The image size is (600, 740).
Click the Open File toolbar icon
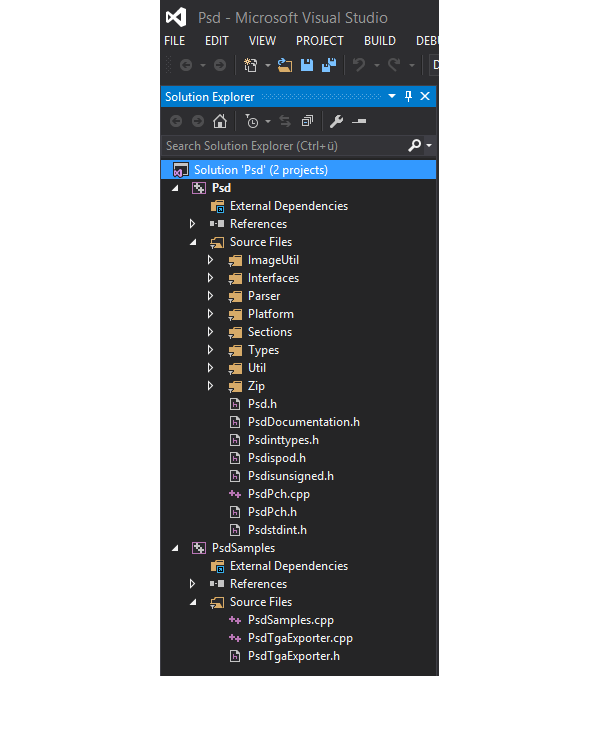(285, 65)
